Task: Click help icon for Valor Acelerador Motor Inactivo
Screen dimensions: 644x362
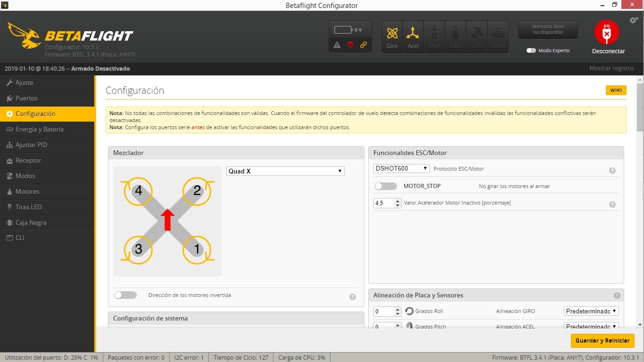Action: [612, 205]
